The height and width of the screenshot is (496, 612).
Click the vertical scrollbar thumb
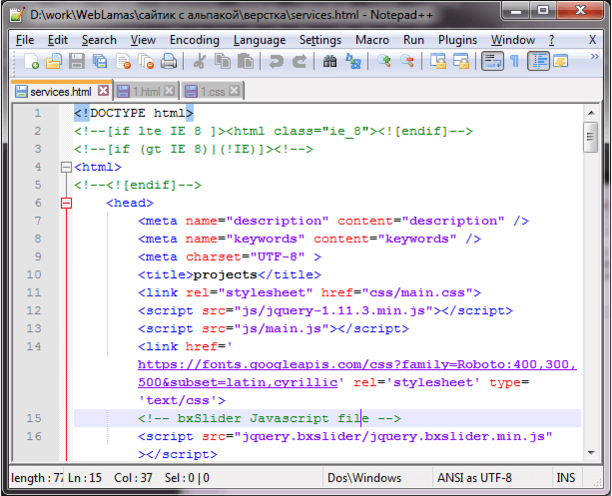[591, 137]
